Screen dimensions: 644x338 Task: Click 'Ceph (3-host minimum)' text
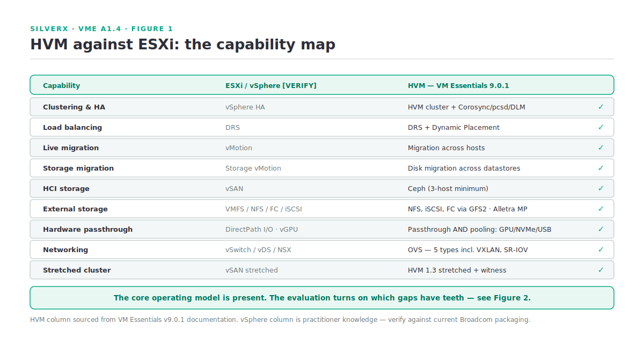[x=448, y=188]
